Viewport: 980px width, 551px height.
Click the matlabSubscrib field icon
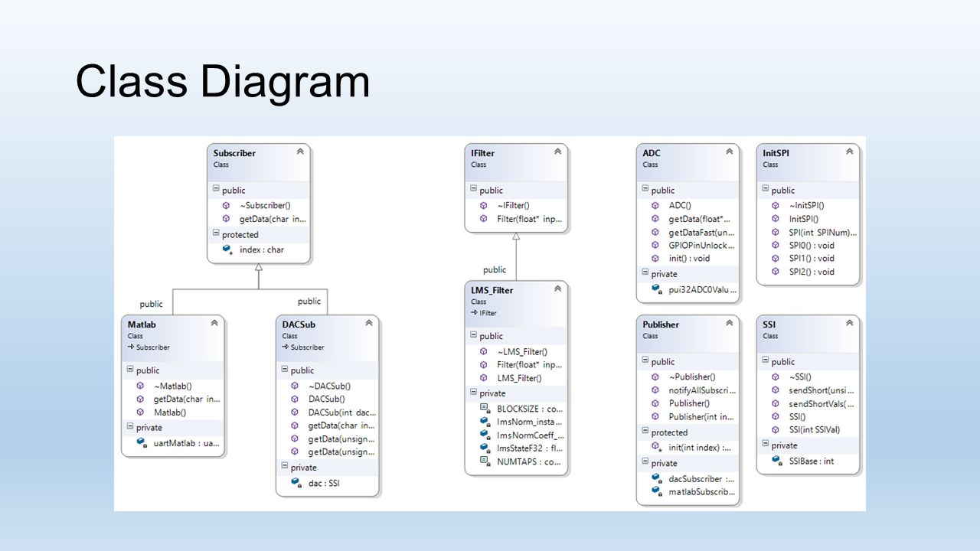tap(656, 491)
